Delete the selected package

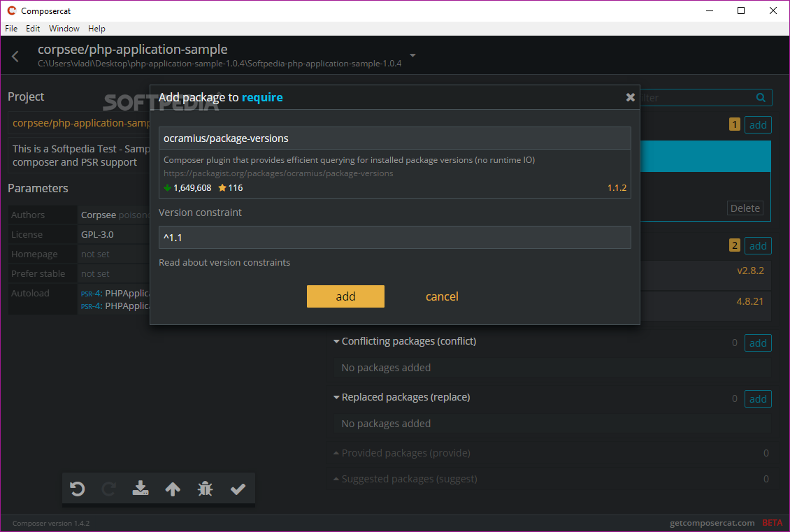pyautogui.click(x=745, y=208)
